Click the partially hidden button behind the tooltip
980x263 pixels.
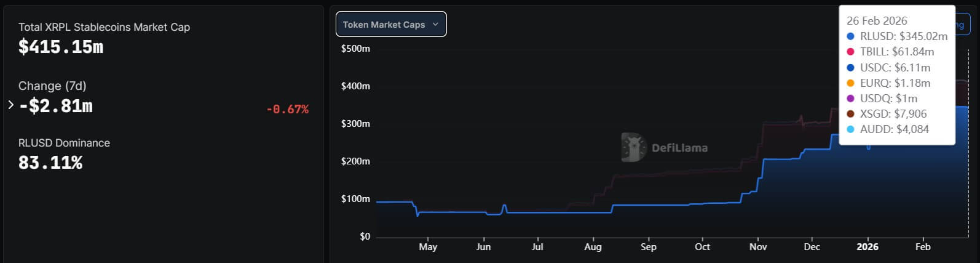click(x=962, y=25)
